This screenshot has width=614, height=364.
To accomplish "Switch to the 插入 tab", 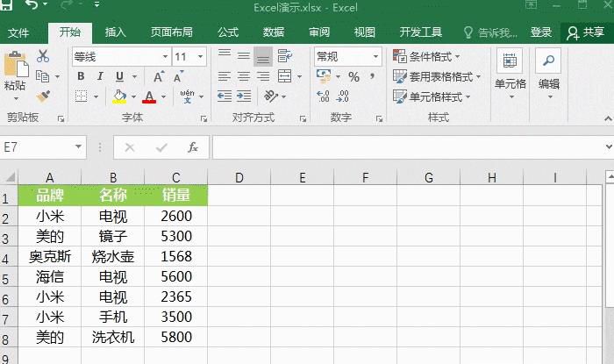I will point(116,32).
